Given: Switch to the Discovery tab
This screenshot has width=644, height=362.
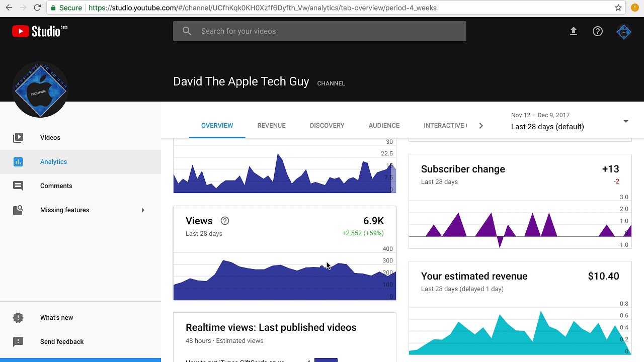Looking at the screenshot, I should coord(327,126).
